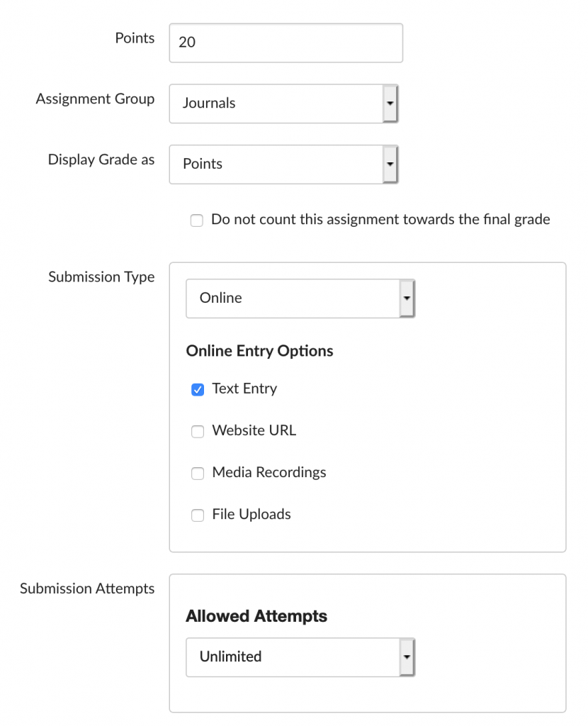The image size is (588, 726).
Task: Open the Allowed Attempts Unlimited dropdown
Action: click(300, 657)
